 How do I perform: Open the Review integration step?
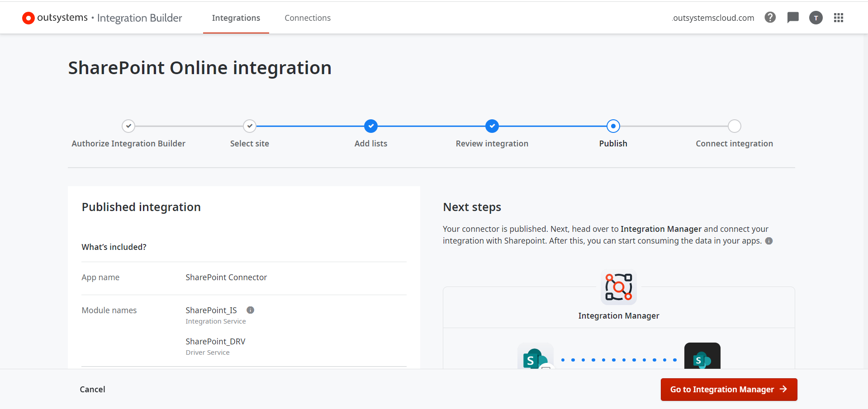(492, 126)
